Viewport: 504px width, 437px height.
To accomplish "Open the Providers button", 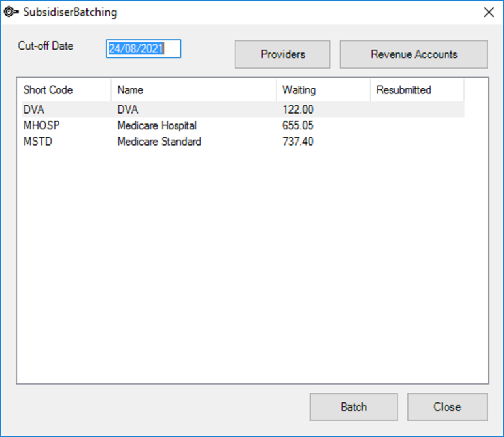I will point(282,54).
